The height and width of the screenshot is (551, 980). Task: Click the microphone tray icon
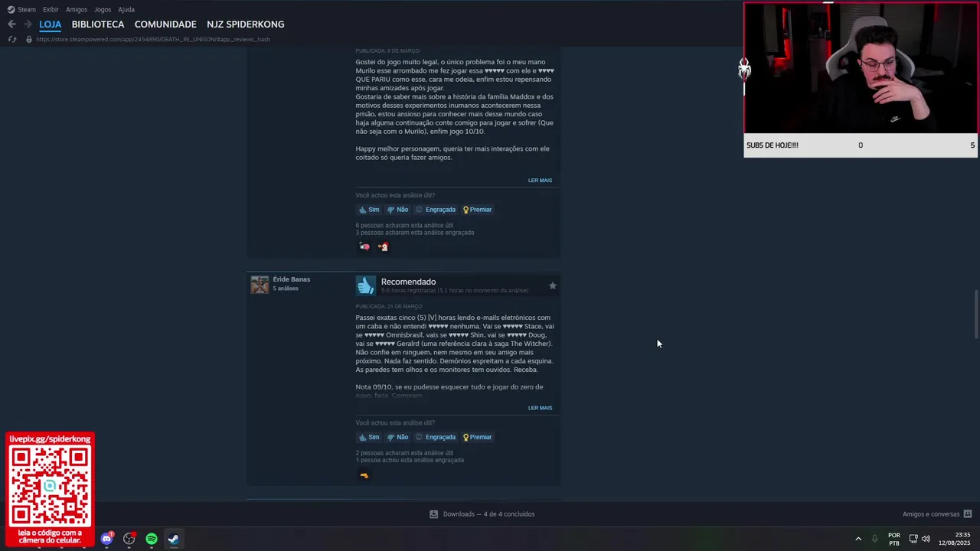tap(874, 539)
